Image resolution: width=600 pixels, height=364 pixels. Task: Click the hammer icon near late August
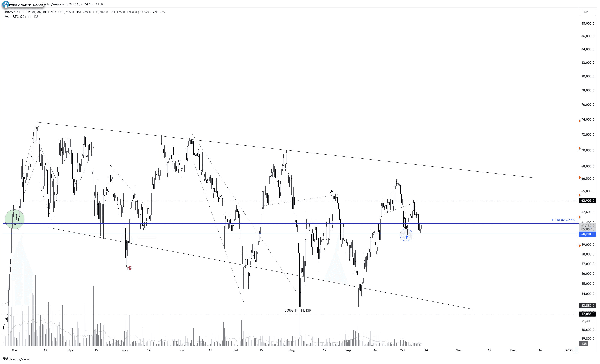331,192
